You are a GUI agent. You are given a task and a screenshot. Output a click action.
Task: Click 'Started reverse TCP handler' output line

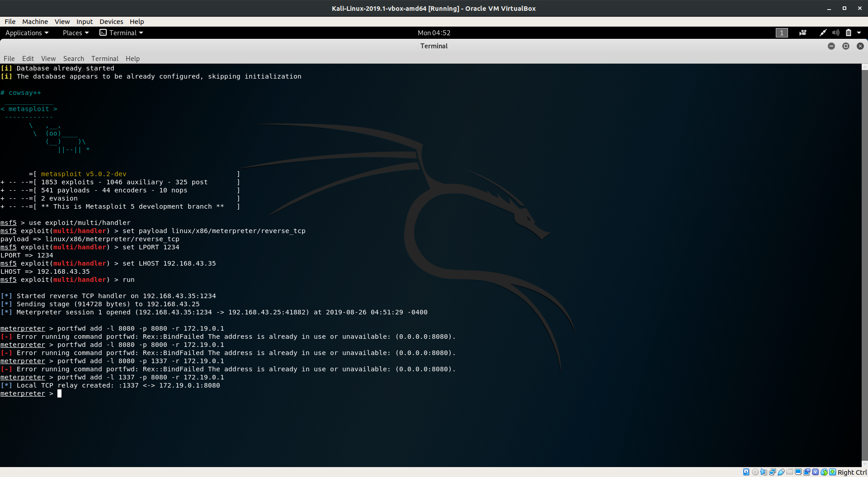click(x=108, y=296)
